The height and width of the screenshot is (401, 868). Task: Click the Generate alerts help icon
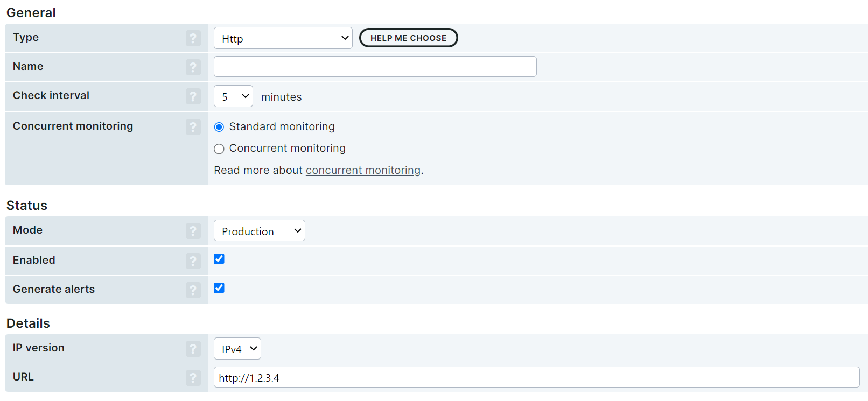193,290
